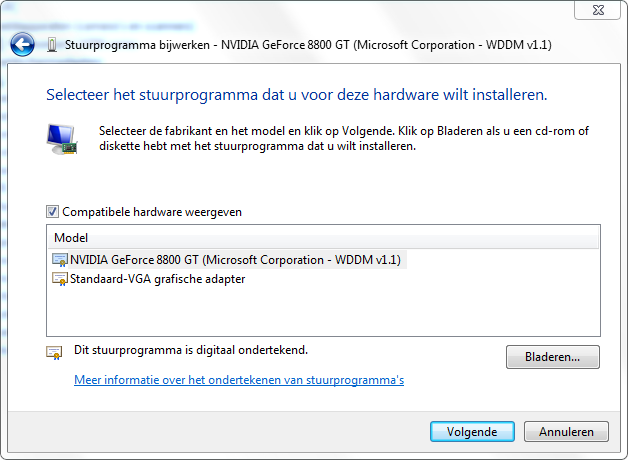628x460 pixels.
Task: Go back with the blue arrow button
Action: [22, 44]
